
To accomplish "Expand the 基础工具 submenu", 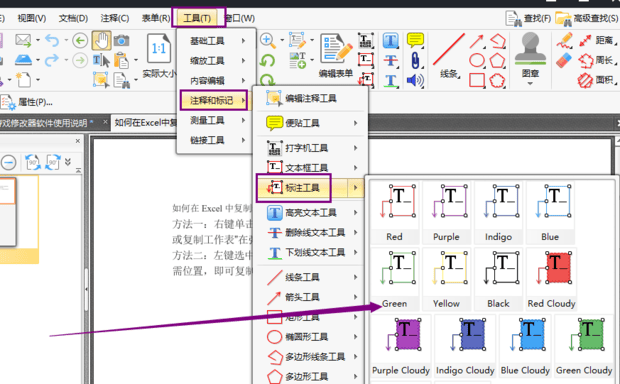I will coord(214,41).
